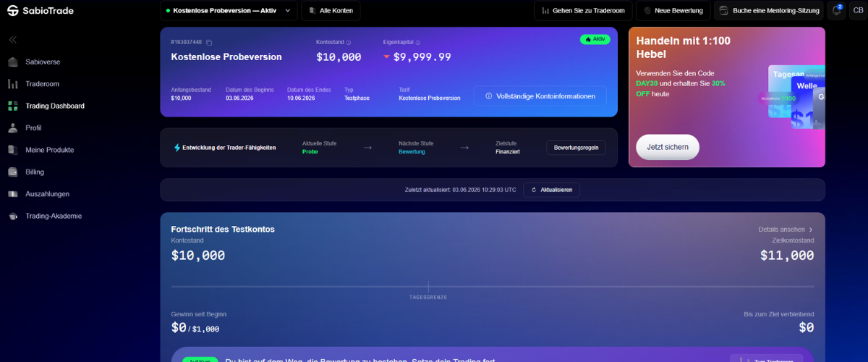This screenshot has width=868, height=362.
Task: Click the 'Fortschritt des Testkontos' heading
Action: [x=223, y=230]
